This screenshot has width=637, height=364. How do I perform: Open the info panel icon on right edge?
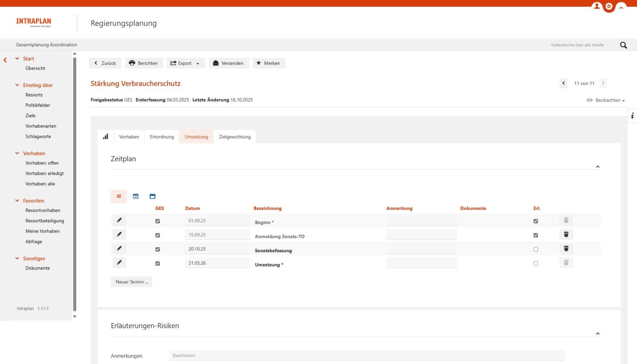click(x=632, y=116)
